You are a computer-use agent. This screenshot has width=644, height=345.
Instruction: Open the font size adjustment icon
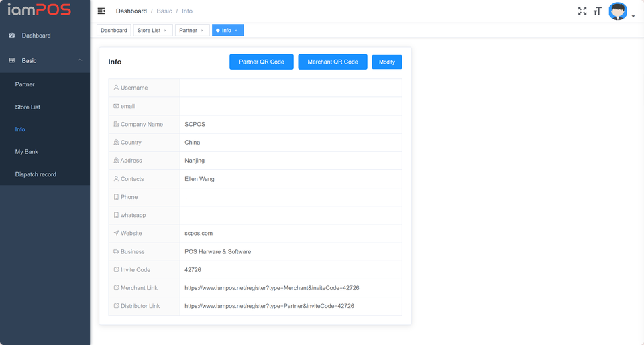coord(597,11)
